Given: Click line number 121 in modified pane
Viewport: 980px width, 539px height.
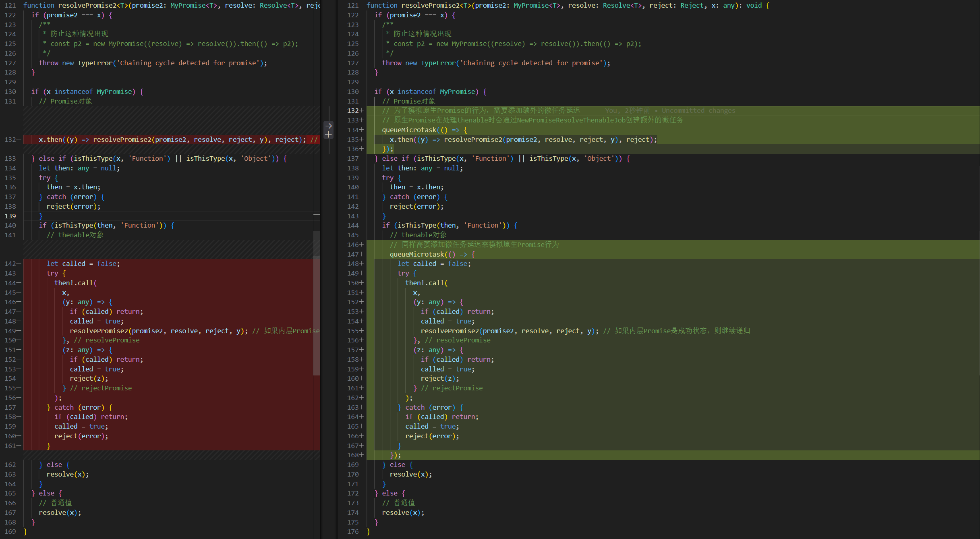Looking at the screenshot, I should 352,5.
